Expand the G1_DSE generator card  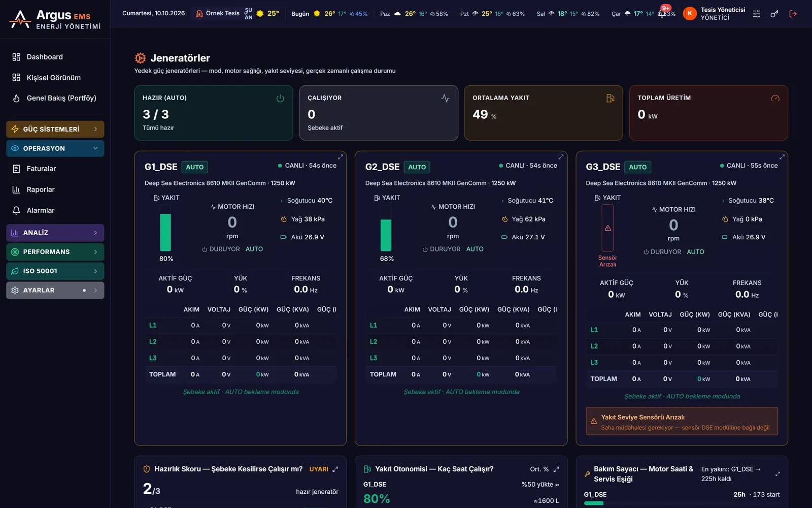[341, 156]
